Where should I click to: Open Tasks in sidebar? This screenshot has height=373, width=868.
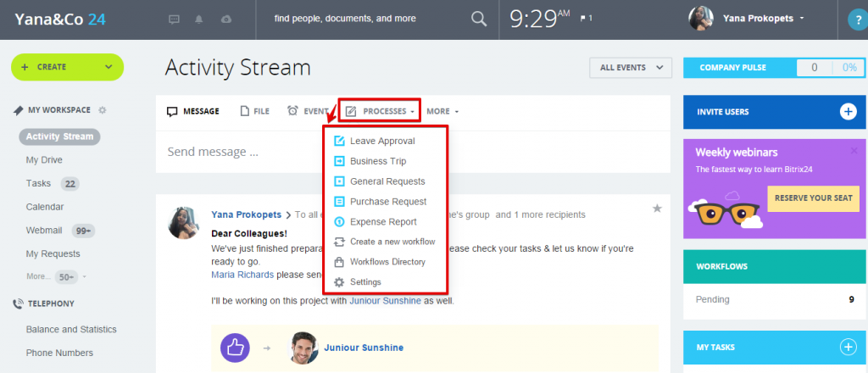(x=38, y=183)
